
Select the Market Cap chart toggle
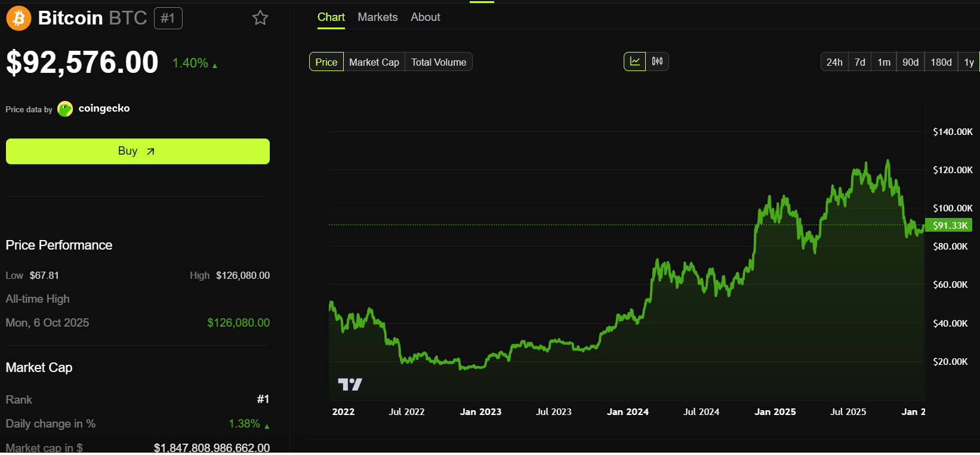pos(374,62)
